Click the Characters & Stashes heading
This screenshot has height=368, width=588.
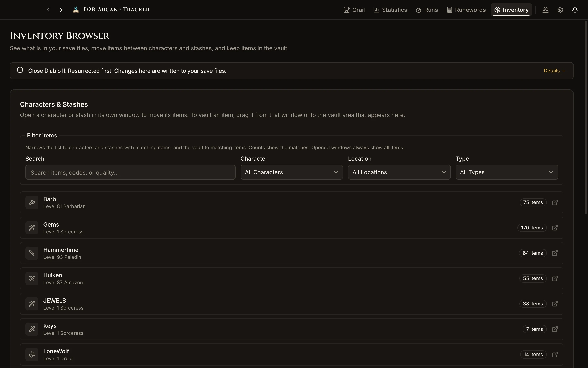pos(54,104)
